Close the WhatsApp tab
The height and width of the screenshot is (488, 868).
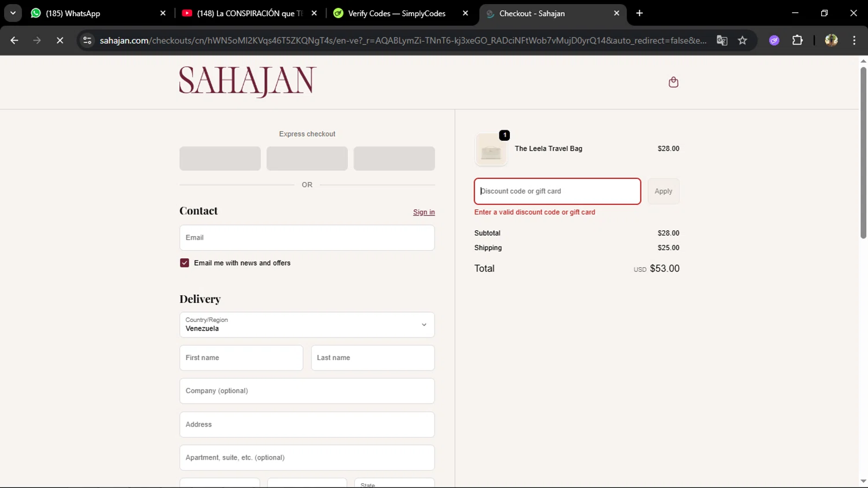click(163, 13)
